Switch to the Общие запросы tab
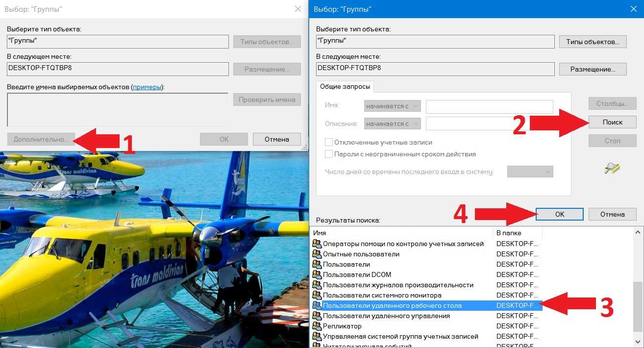644x348 pixels. tap(345, 86)
